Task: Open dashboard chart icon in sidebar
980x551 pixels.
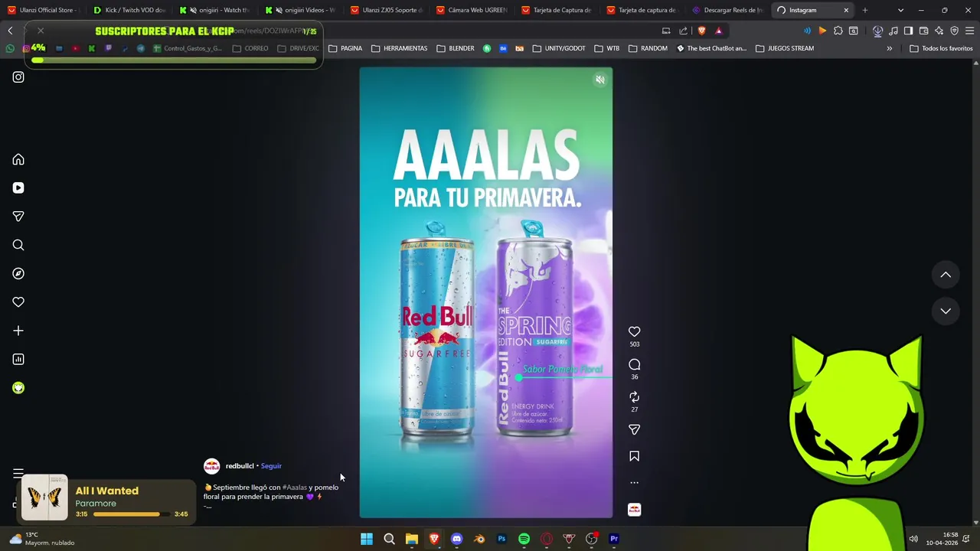Action: click(x=18, y=359)
